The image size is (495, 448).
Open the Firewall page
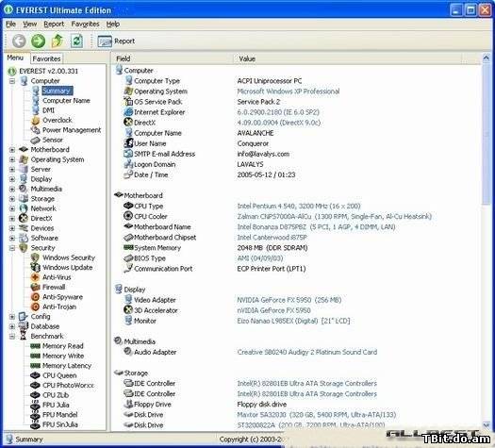[54, 287]
